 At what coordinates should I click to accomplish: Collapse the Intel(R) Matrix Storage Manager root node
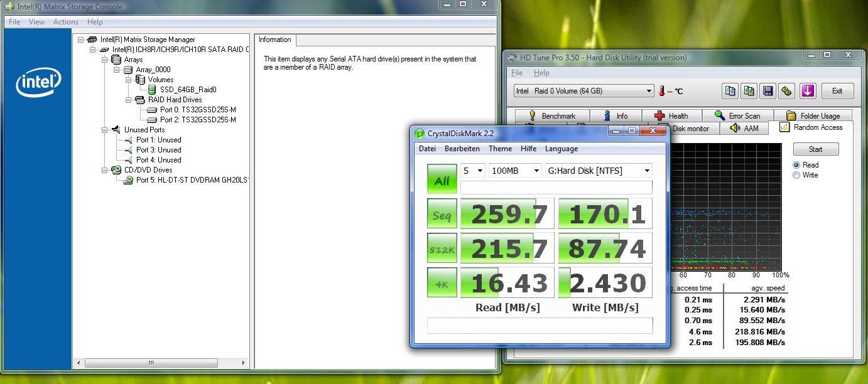tap(81, 40)
